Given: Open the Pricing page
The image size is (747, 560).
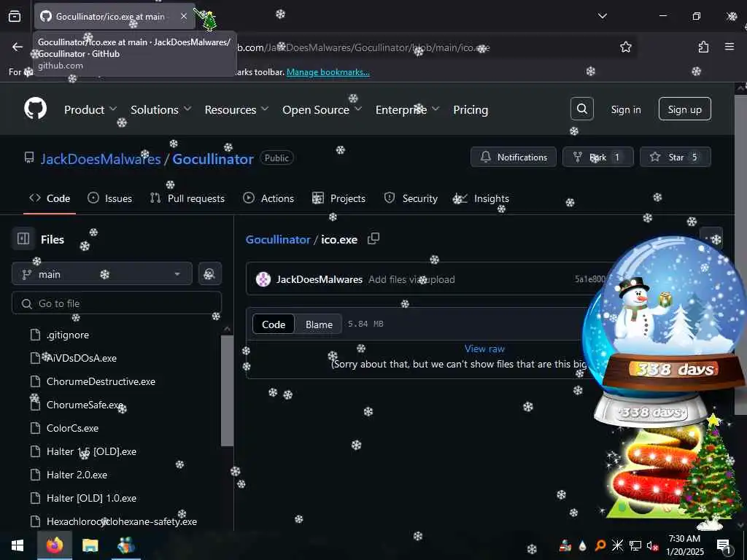Looking at the screenshot, I should 471,109.
